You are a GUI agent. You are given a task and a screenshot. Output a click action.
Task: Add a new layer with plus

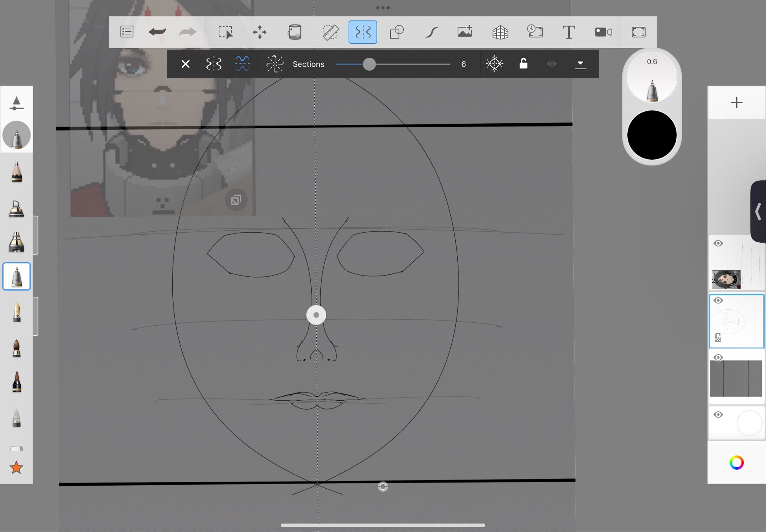pyautogui.click(x=736, y=103)
